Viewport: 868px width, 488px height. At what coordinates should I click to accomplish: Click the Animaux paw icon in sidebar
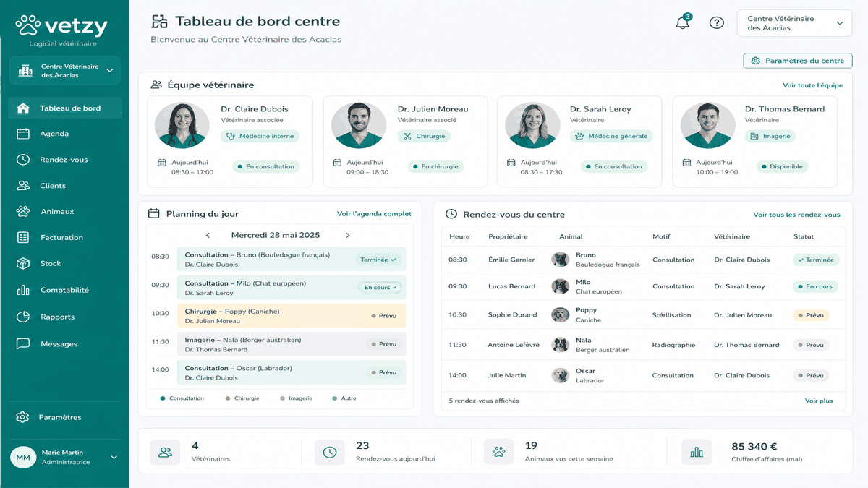tap(23, 212)
